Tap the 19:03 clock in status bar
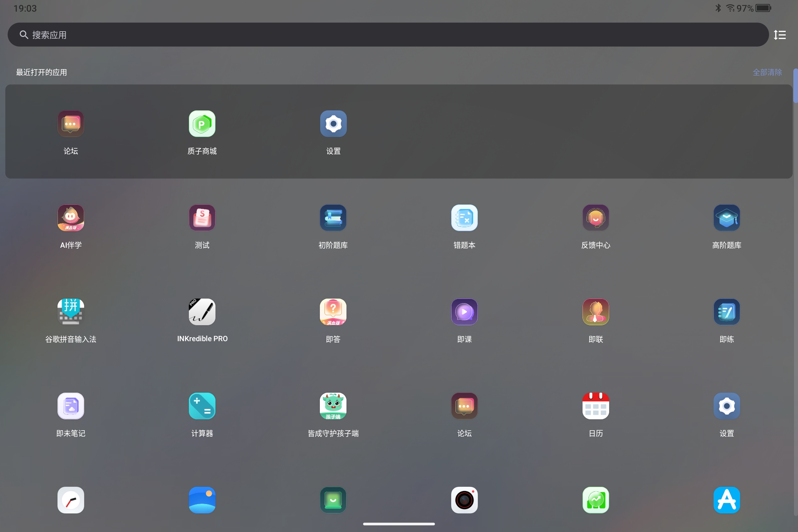798x532 pixels. 25,8
